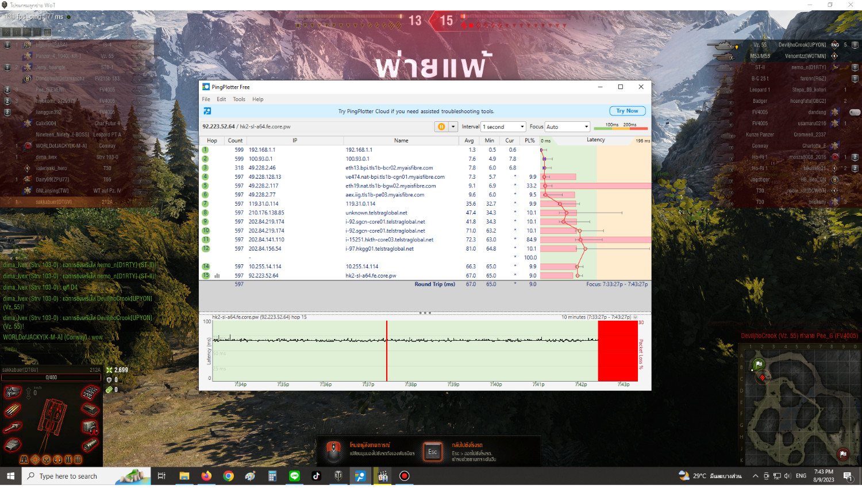Click the Cur column header

click(x=509, y=140)
